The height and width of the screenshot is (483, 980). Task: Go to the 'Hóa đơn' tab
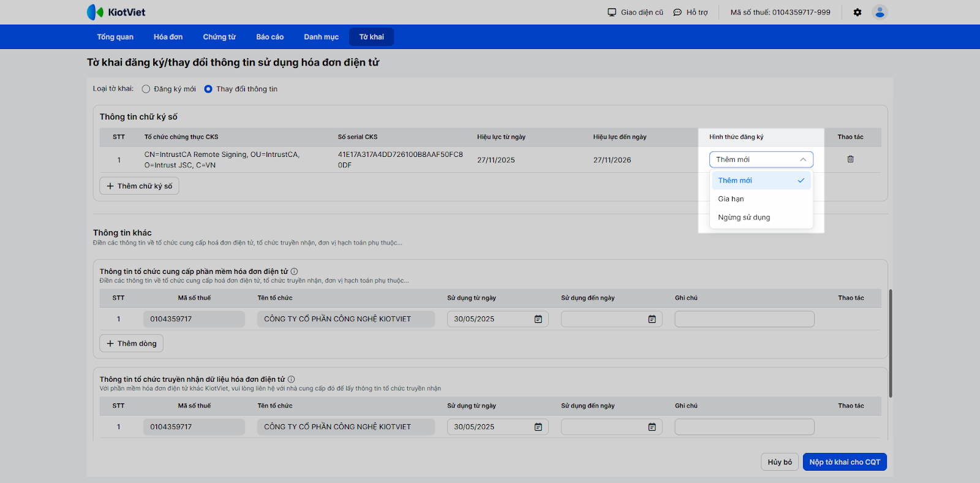pos(168,37)
